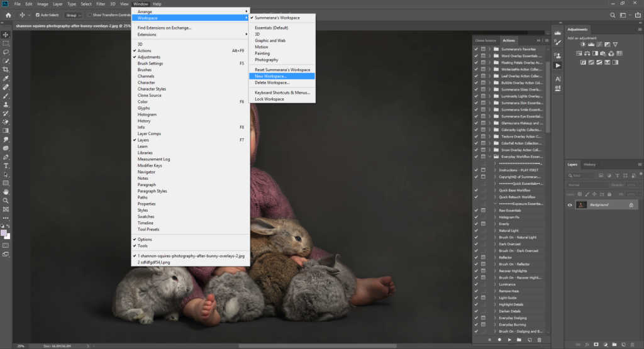
Task: Add Vibrance triangle adjustment icon
Action: click(615, 45)
